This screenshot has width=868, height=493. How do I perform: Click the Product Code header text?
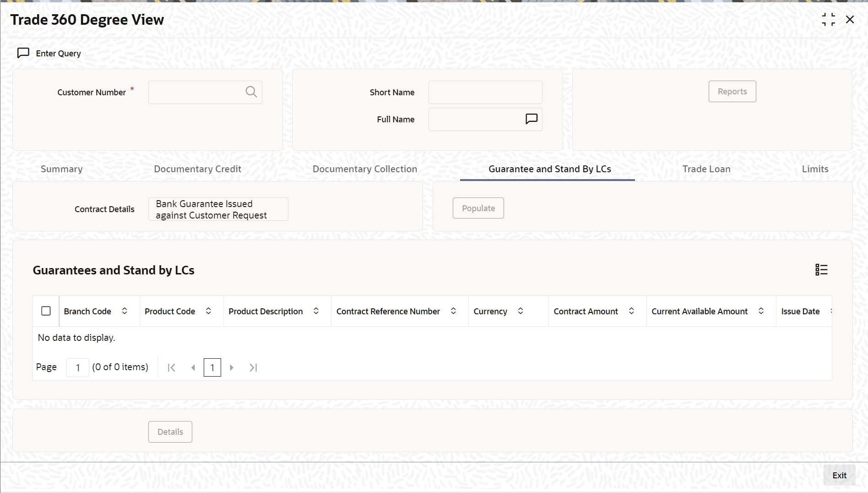pyautogui.click(x=170, y=312)
